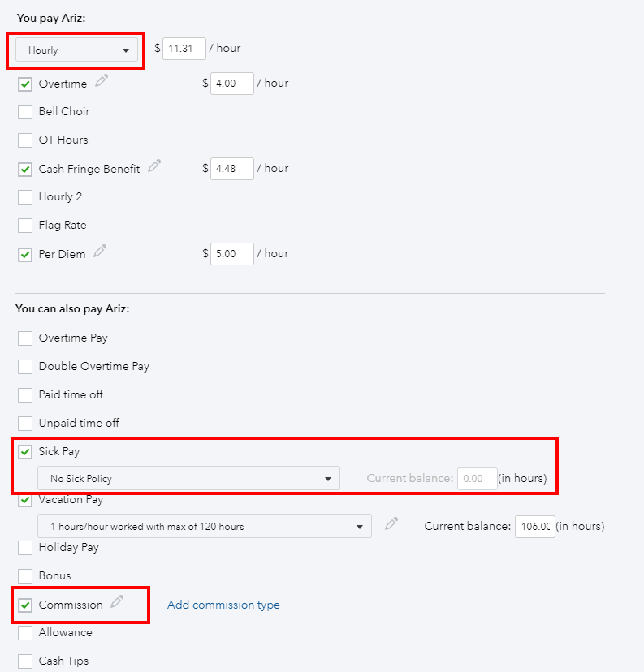Viewport: 644px width, 672px height.
Task: Tick the Paid time off checkbox
Action: (25, 394)
